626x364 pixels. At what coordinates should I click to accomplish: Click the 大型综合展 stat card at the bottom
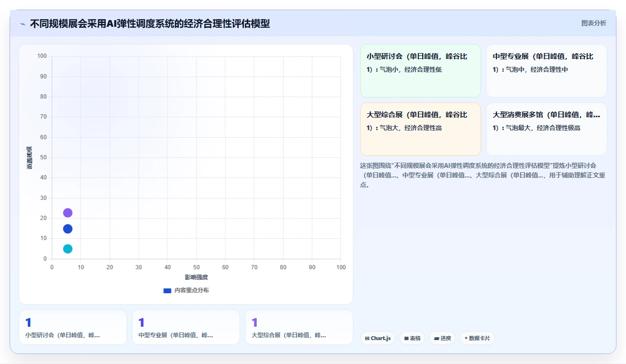click(x=299, y=327)
